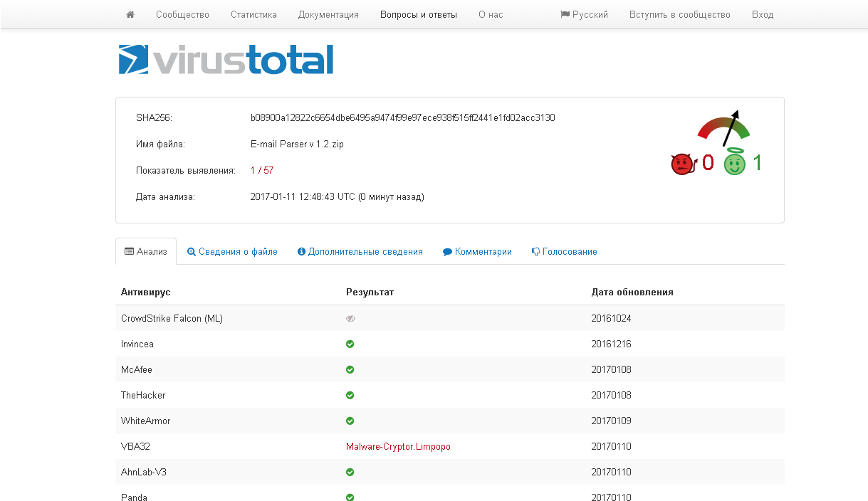Click the green check icon for McAfee
The image size is (868, 501).
(x=350, y=370)
